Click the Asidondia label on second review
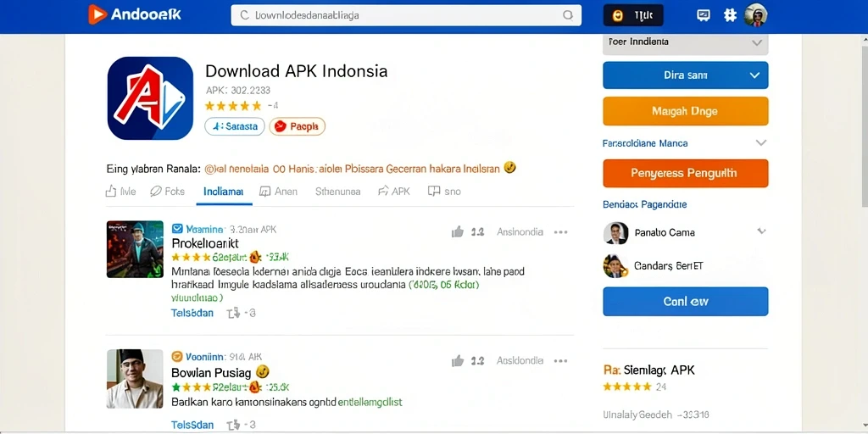Viewport: 868px width, 434px height. pos(520,361)
